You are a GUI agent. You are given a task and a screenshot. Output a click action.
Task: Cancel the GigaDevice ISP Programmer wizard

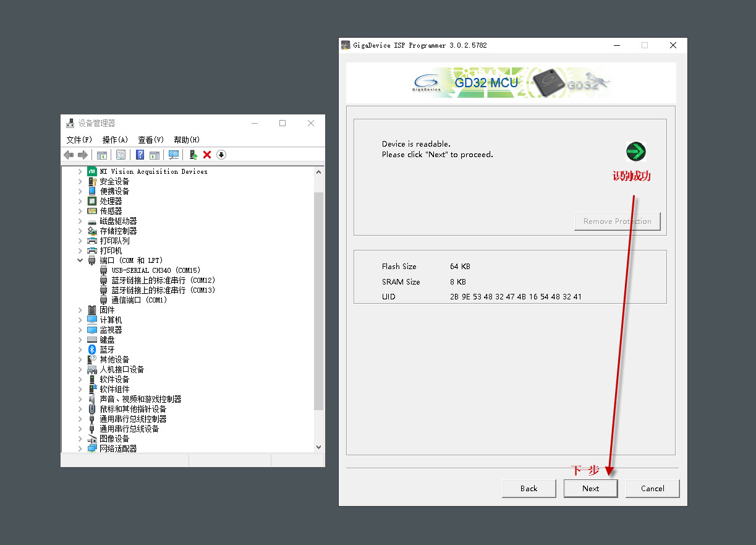click(x=652, y=488)
